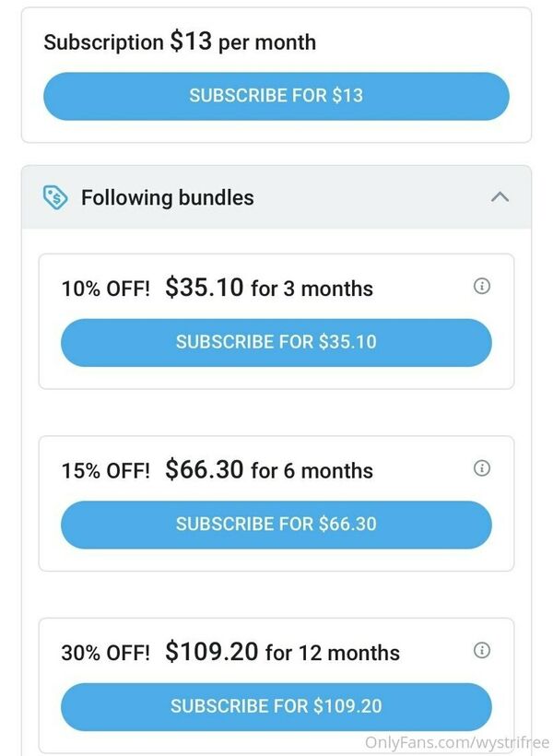View info icon beside 12 months bundle

[482, 650]
